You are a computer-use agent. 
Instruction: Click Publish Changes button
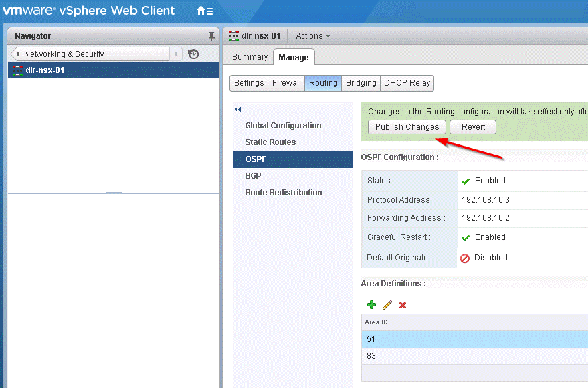(x=407, y=127)
